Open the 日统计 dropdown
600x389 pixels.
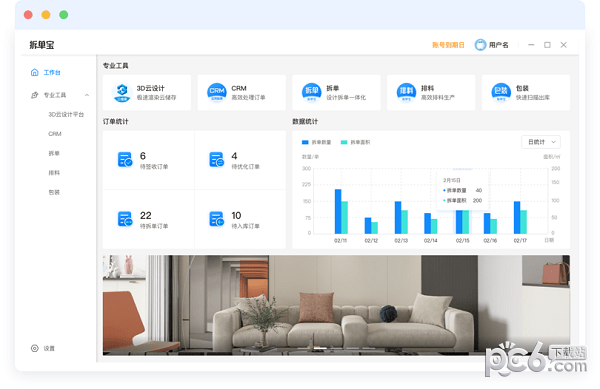tap(541, 142)
